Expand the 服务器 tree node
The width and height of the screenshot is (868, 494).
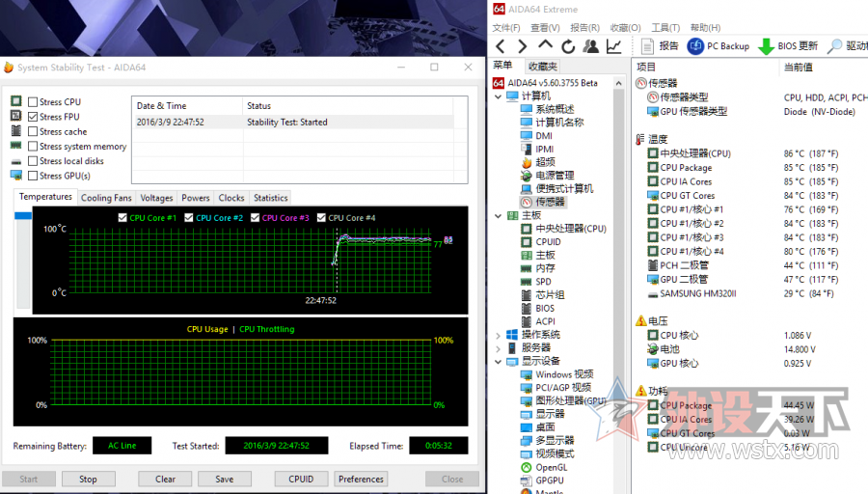[x=499, y=348]
